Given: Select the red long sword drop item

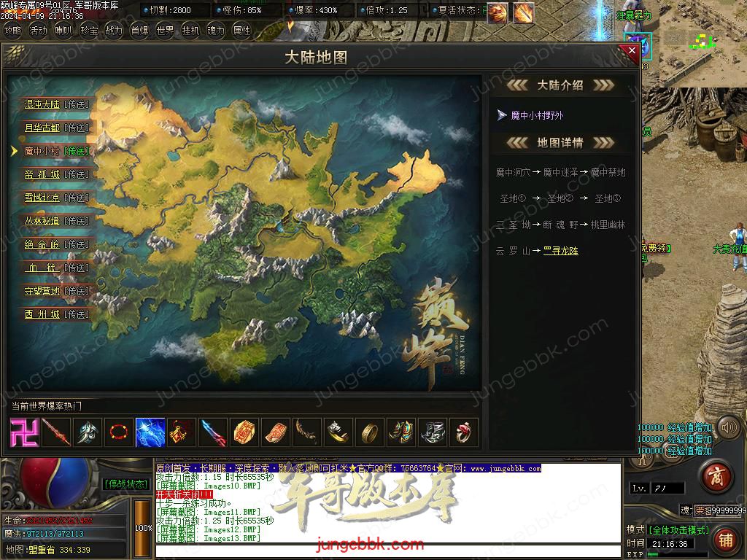Looking at the screenshot, I should 56,432.
